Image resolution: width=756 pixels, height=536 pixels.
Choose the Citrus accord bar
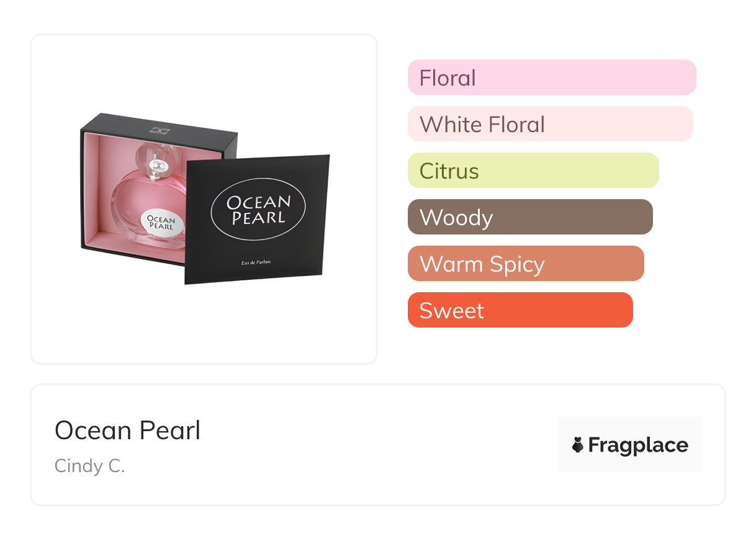point(533,171)
